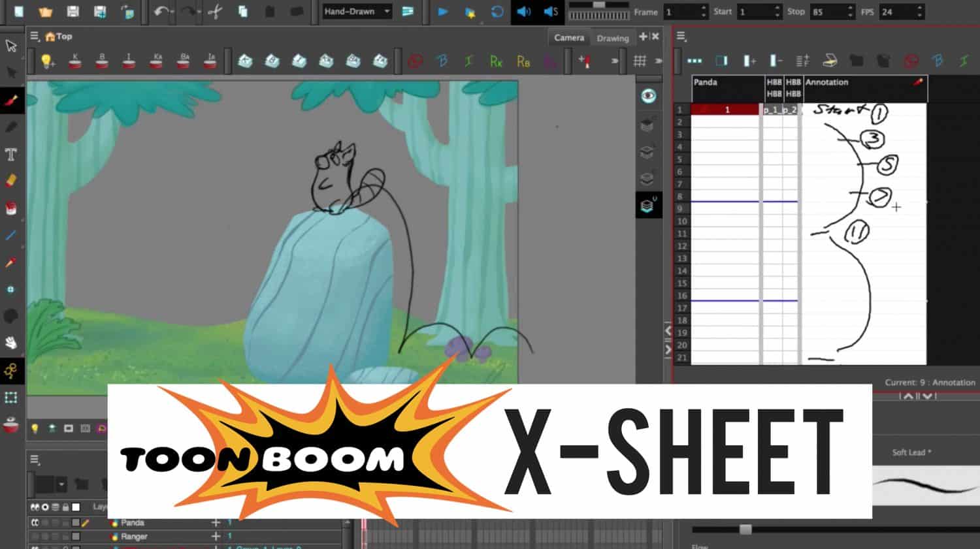Click the green Rk script icon
980x549 pixels.
496,61
